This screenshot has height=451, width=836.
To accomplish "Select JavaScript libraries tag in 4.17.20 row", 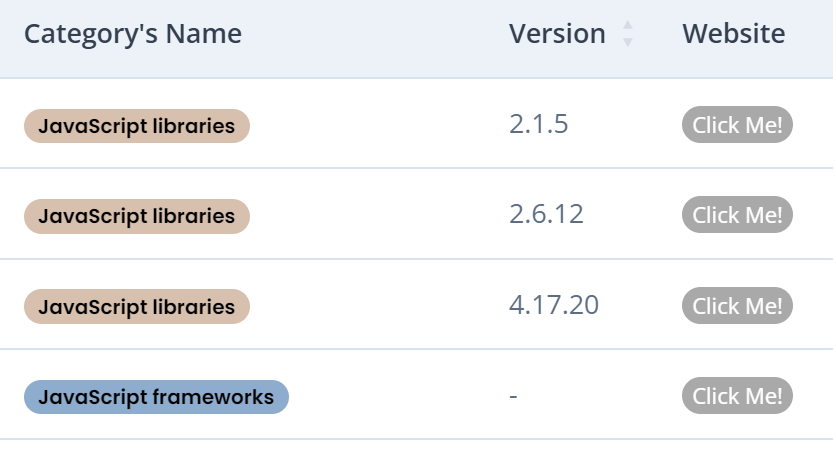I will point(137,307).
